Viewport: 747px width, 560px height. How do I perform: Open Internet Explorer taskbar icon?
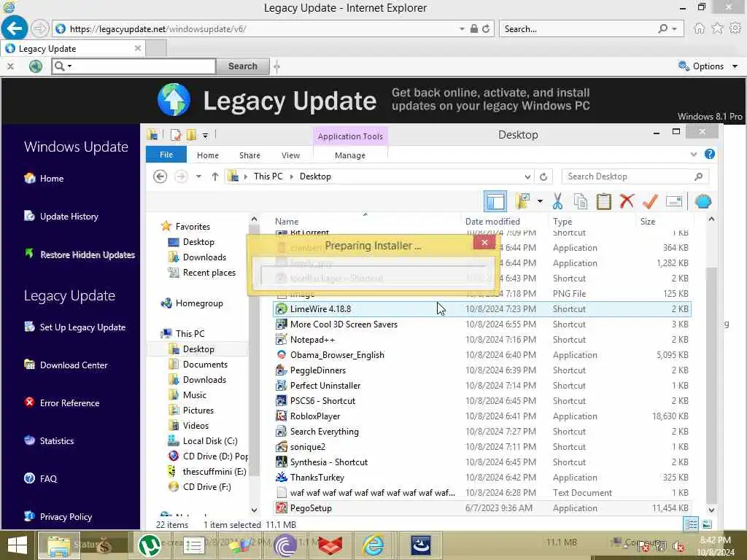373,545
